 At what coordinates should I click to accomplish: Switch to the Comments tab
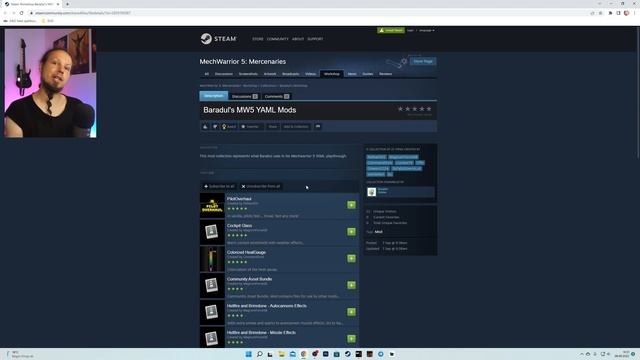[x=277, y=96]
